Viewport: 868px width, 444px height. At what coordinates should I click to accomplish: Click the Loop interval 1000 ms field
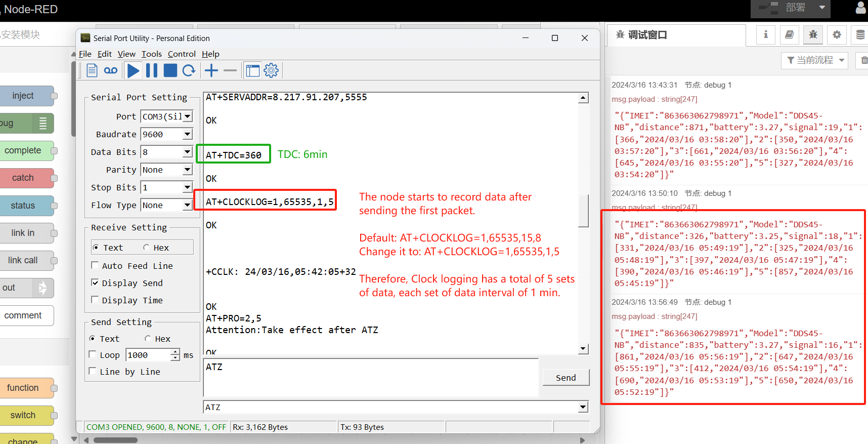tap(149, 355)
